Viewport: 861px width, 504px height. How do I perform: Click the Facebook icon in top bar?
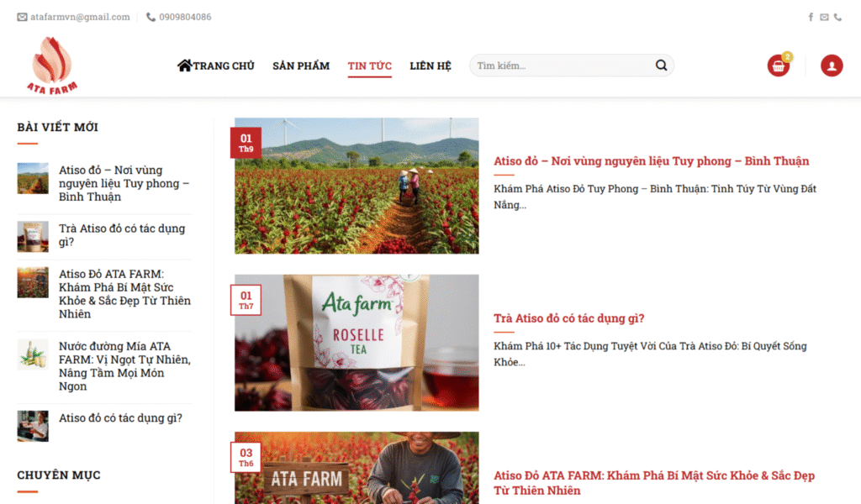811,17
